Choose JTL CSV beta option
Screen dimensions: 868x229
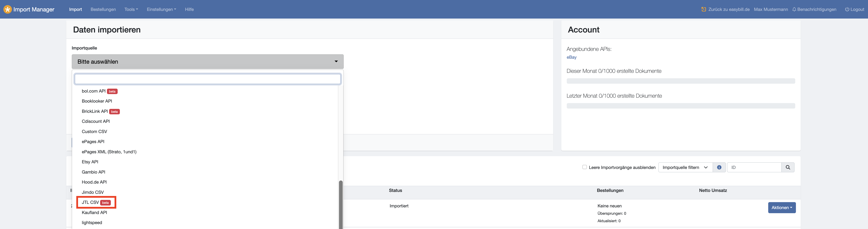coord(205,202)
